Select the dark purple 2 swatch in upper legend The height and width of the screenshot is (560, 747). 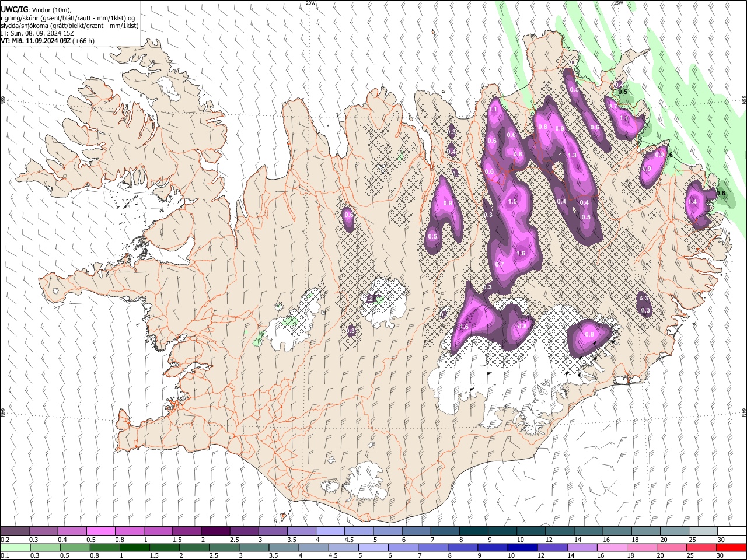point(215,531)
